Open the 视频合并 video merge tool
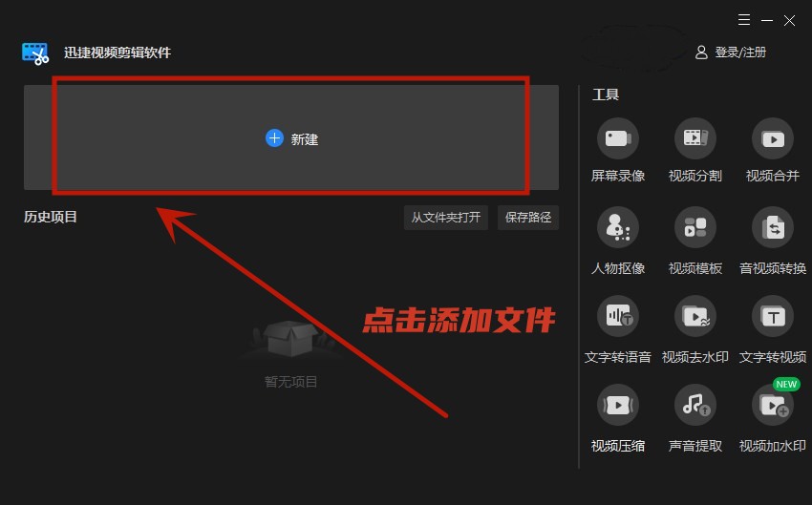 pyautogui.click(x=773, y=138)
